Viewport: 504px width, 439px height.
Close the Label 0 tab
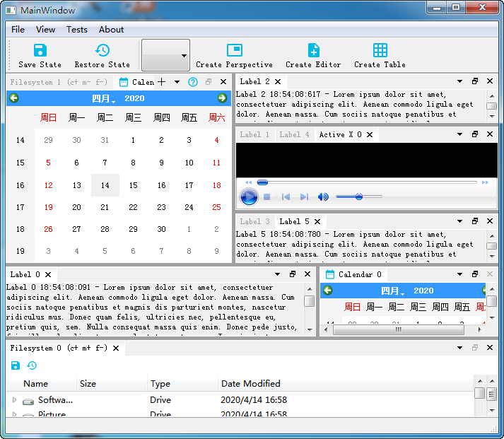click(48, 274)
